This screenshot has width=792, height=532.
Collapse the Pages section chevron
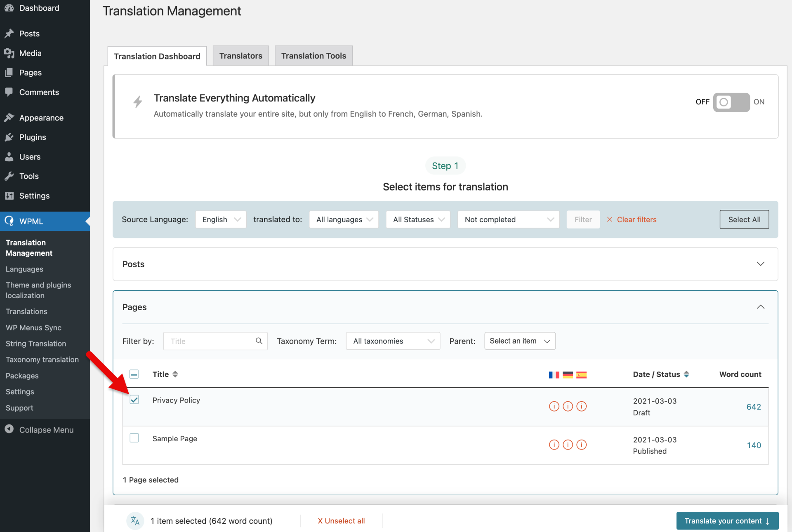click(761, 307)
